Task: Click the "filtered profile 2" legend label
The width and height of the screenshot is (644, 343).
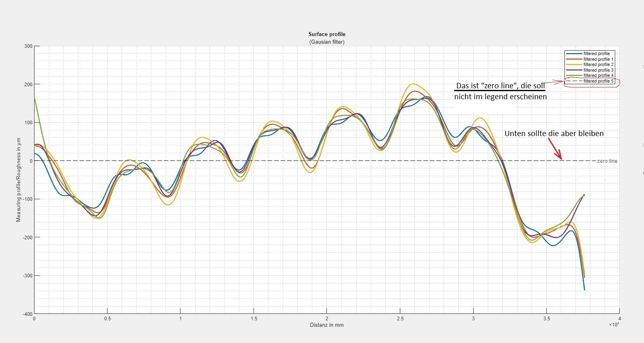Action: (598, 64)
